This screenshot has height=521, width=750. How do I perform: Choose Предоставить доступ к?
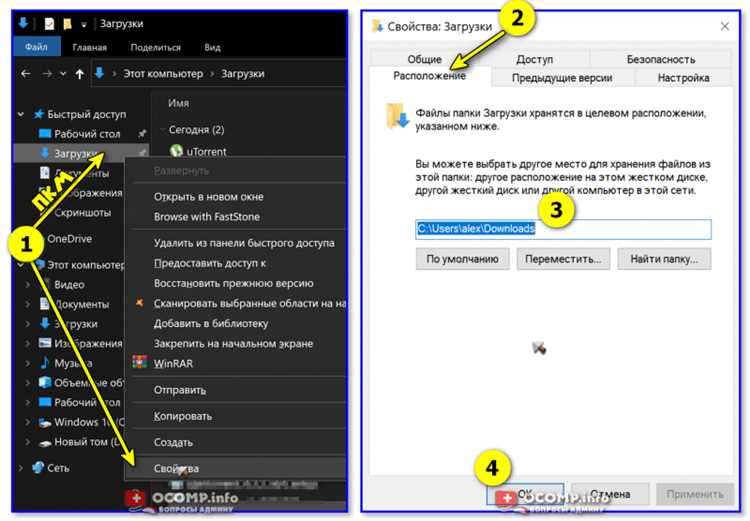click(x=210, y=263)
